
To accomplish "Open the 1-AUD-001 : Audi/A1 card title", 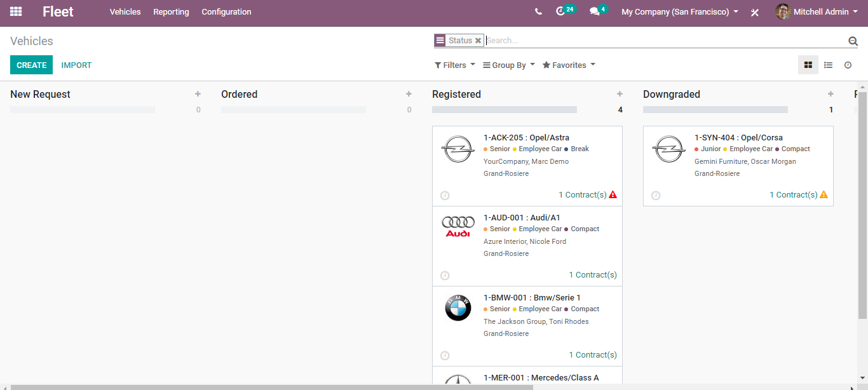I will pyautogui.click(x=522, y=217).
